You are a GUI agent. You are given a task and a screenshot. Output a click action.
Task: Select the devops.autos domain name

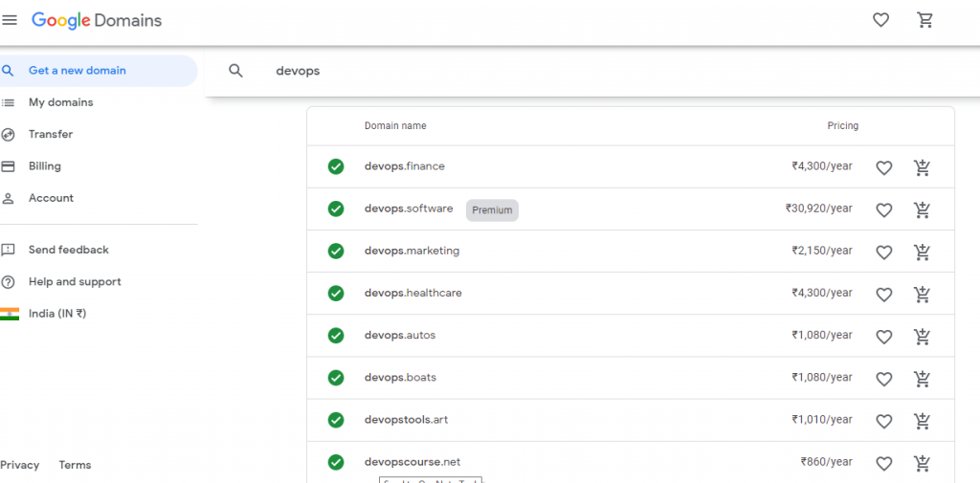400,336
